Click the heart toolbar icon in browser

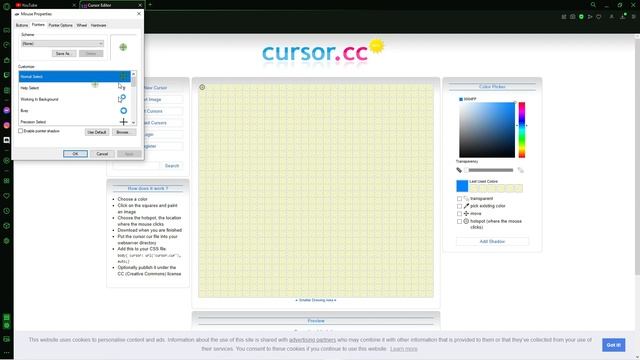(x=599, y=17)
